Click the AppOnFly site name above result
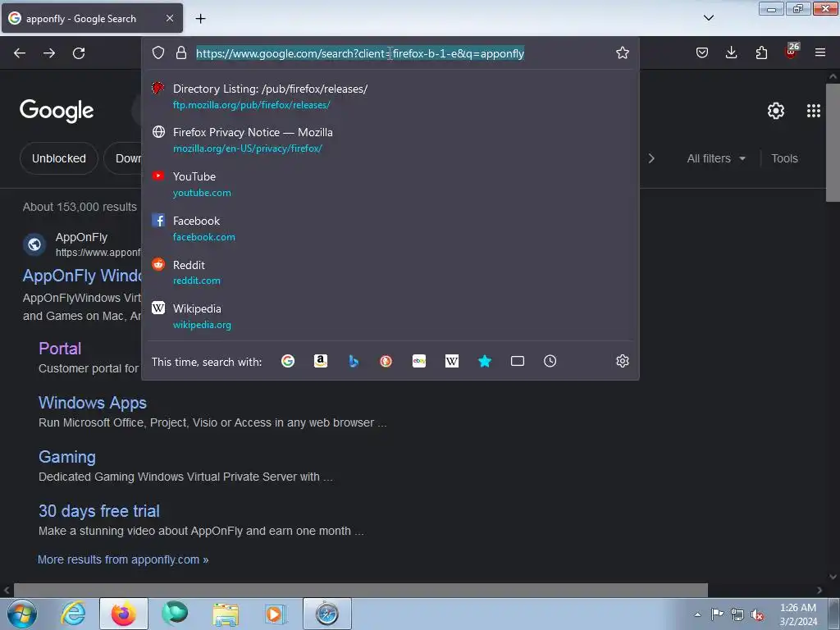The image size is (840, 630). coord(81,237)
